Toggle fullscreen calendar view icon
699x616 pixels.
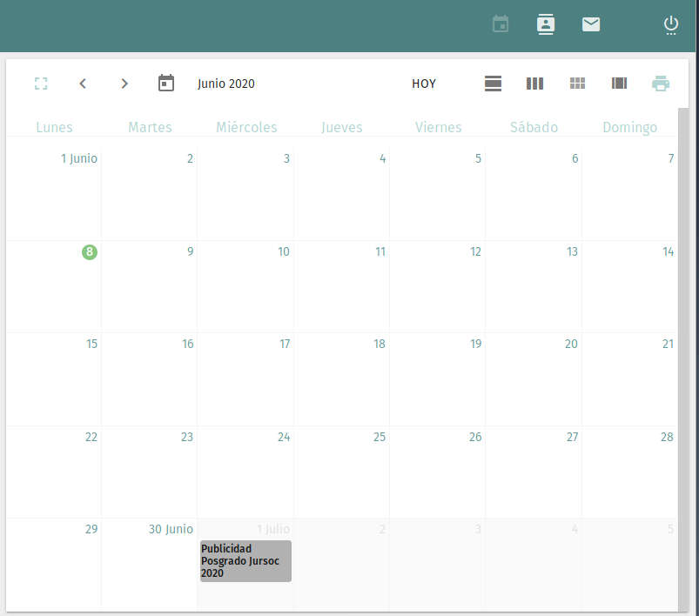pos(41,84)
